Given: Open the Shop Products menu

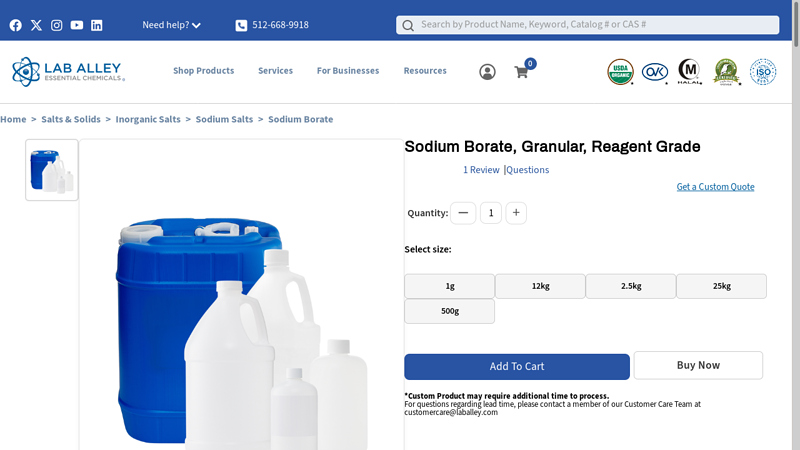Looking at the screenshot, I should pyautogui.click(x=204, y=71).
